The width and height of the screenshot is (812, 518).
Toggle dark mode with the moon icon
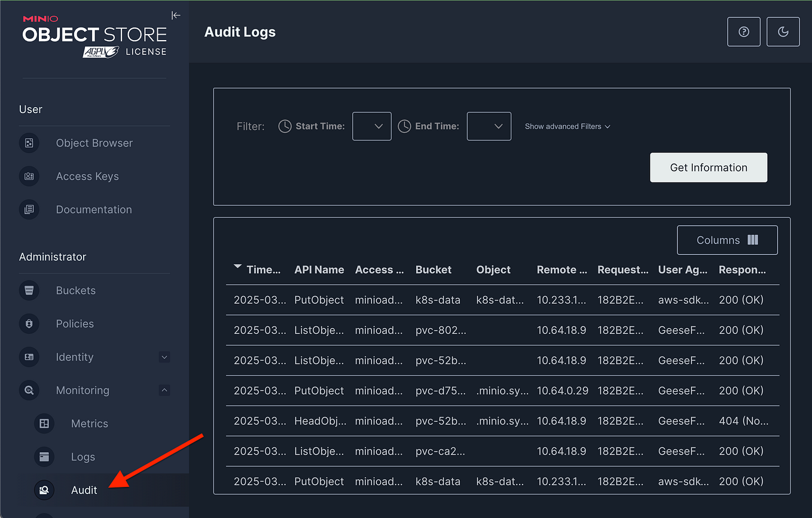pyautogui.click(x=783, y=32)
